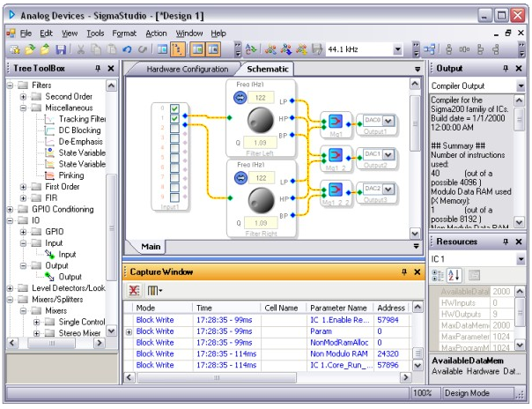Click the Capture Window horizontal scrollbar

coord(217,377)
